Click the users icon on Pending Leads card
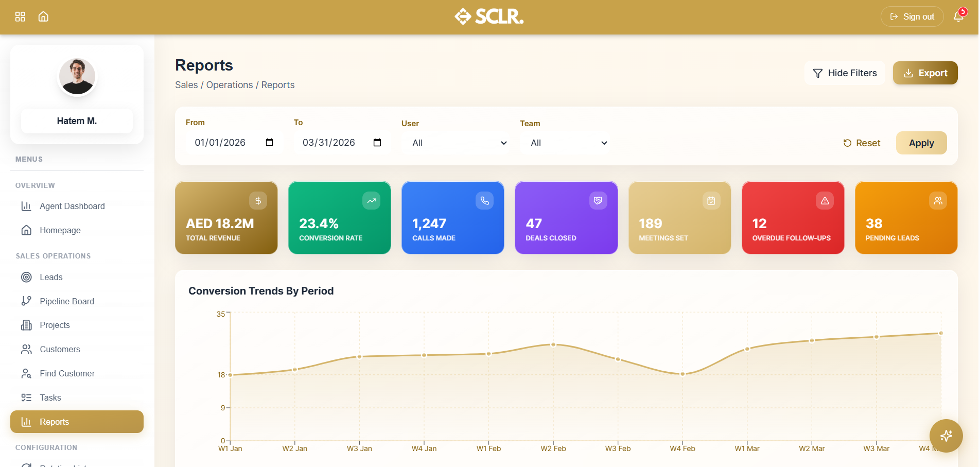 pos(938,201)
